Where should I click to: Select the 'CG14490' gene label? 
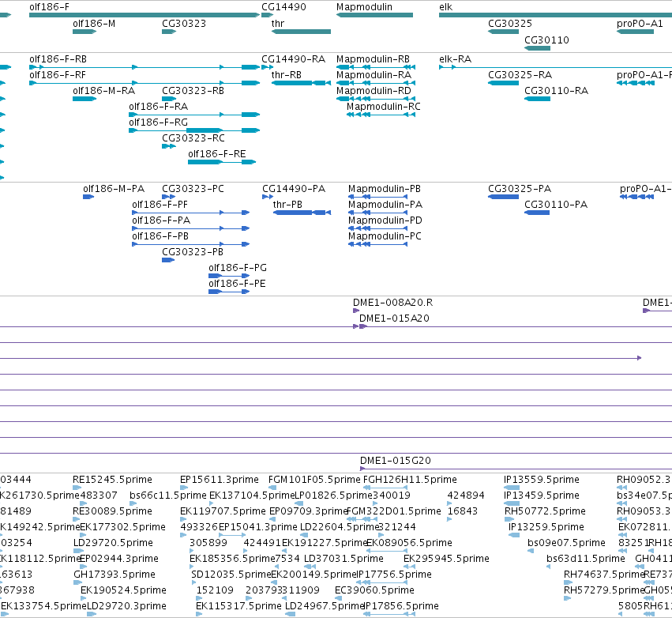point(283,7)
